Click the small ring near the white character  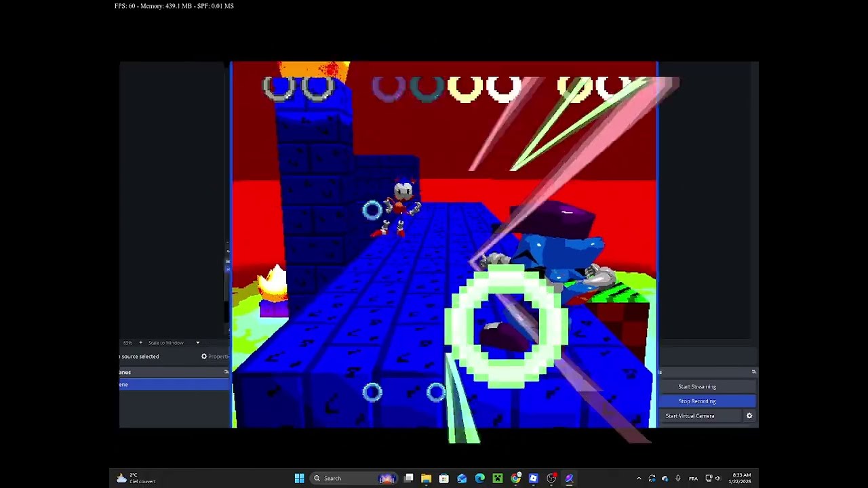(x=372, y=211)
